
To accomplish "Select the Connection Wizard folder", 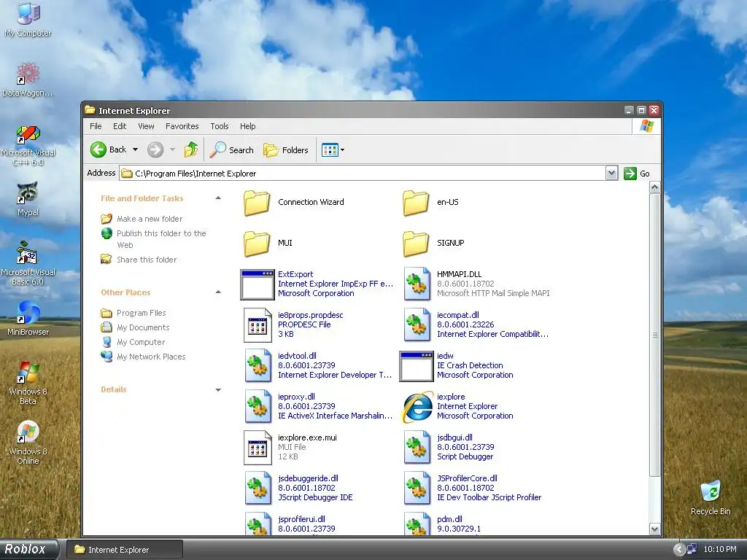I will (x=257, y=203).
